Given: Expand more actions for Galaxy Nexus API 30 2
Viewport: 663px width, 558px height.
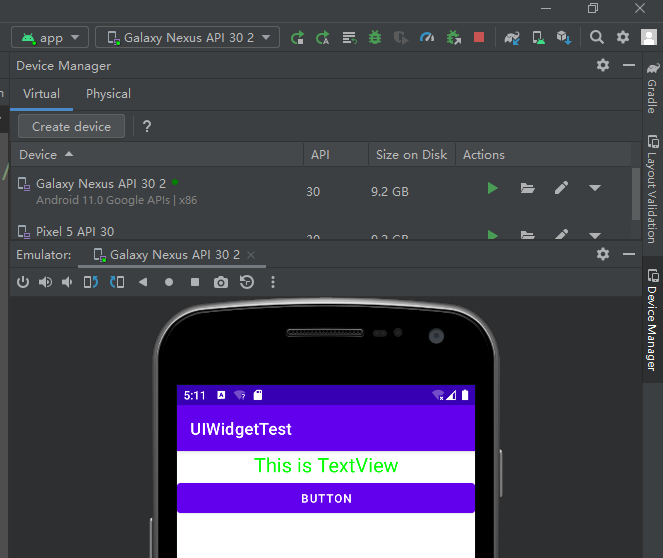Looking at the screenshot, I should (x=595, y=188).
